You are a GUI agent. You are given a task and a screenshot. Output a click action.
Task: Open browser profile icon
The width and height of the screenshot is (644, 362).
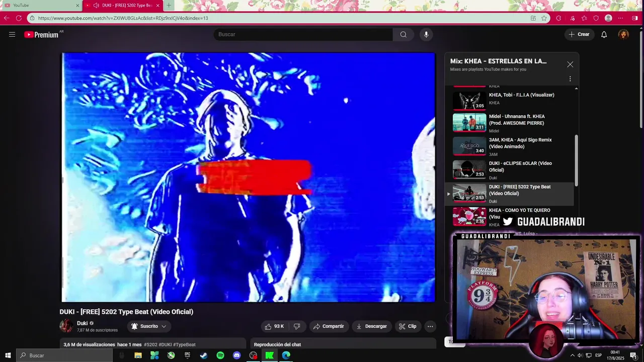[608, 18]
